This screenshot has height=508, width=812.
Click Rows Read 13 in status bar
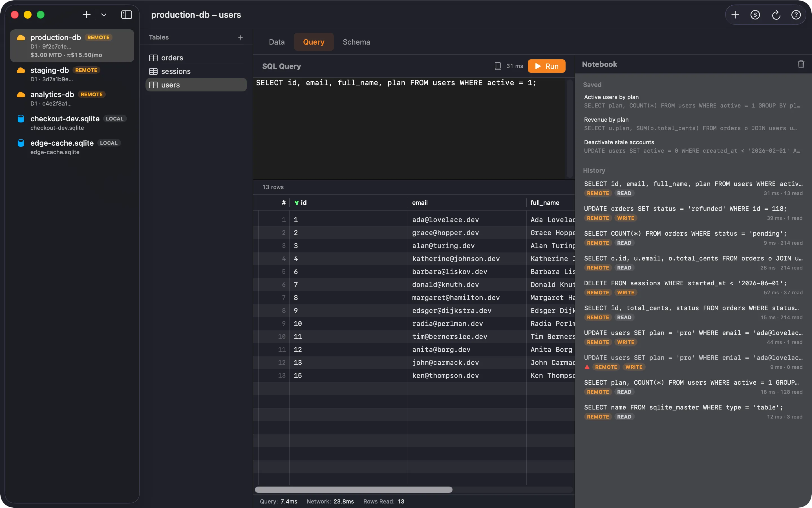coord(383,501)
